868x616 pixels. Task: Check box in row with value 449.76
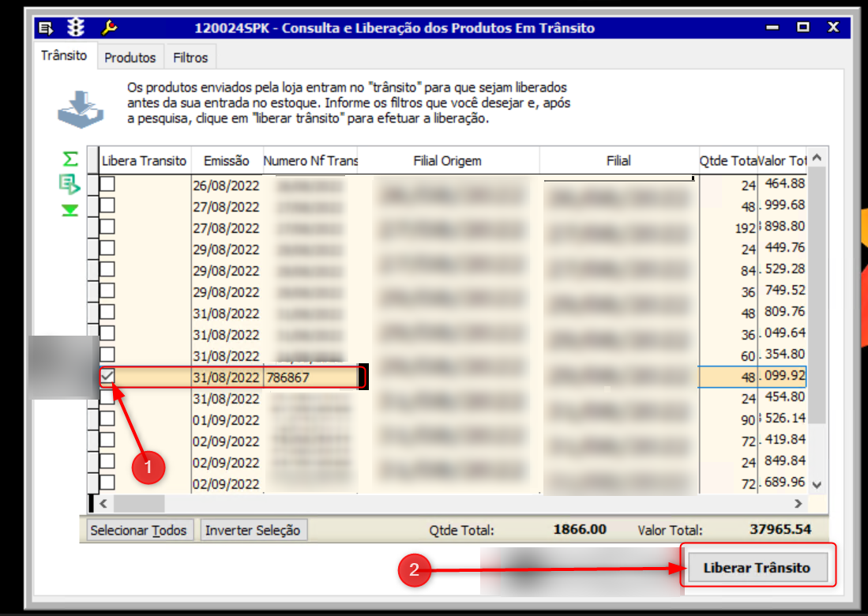tap(107, 248)
